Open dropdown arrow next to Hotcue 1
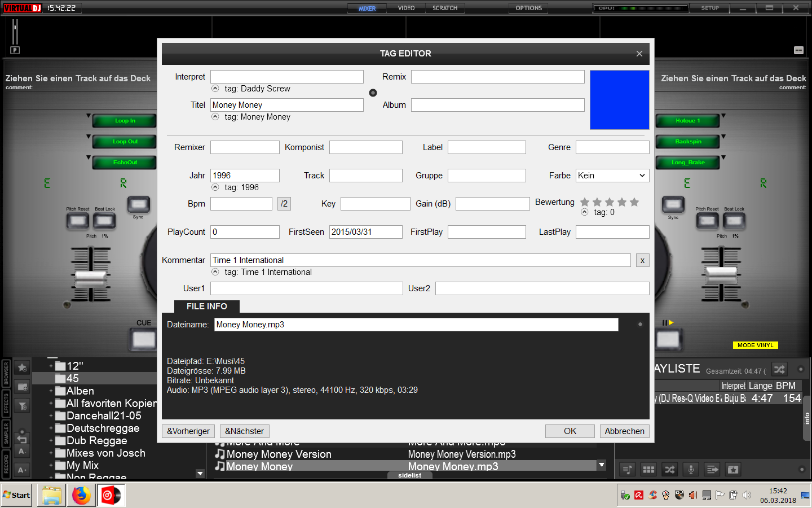The width and height of the screenshot is (812, 508). [723, 116]
